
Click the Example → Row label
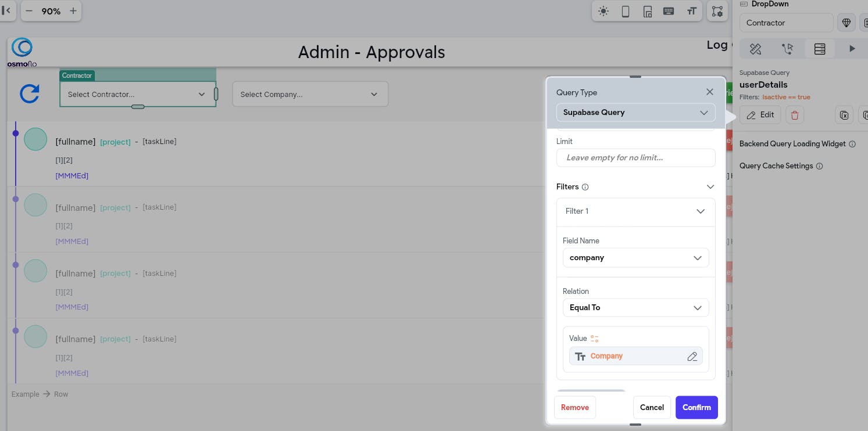point(40,394)
